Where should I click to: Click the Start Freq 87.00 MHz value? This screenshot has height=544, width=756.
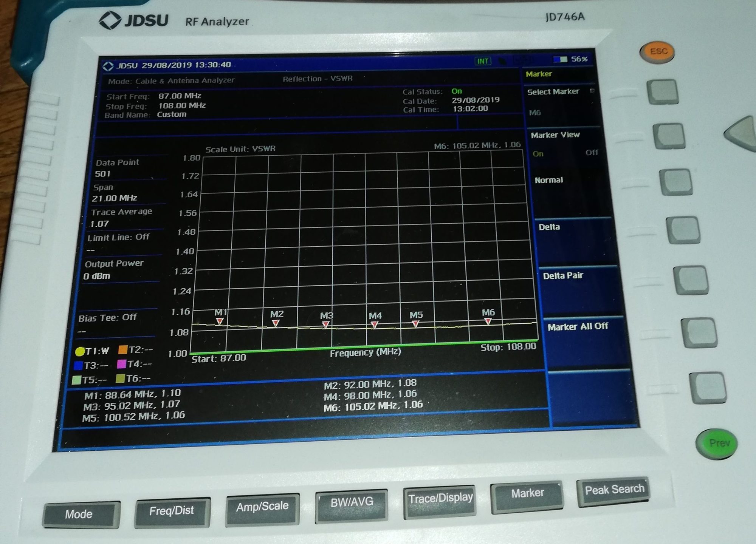click(180, 96)
